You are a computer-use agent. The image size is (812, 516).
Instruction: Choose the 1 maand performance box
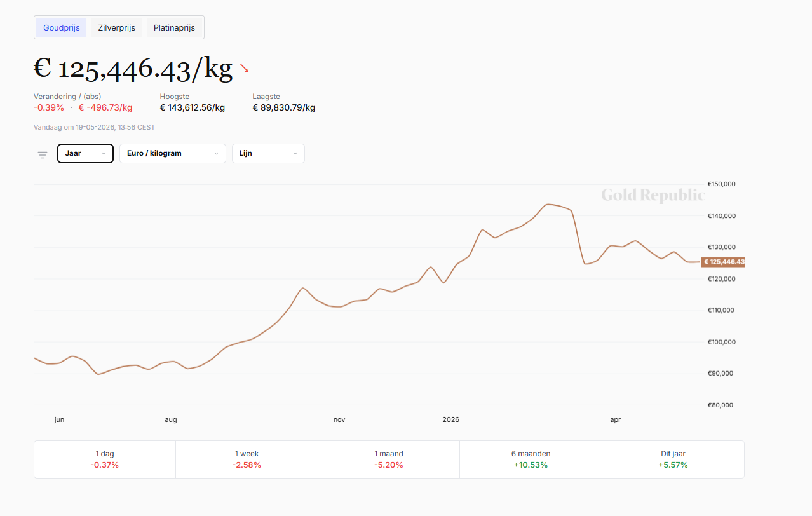tap(389, 459)
